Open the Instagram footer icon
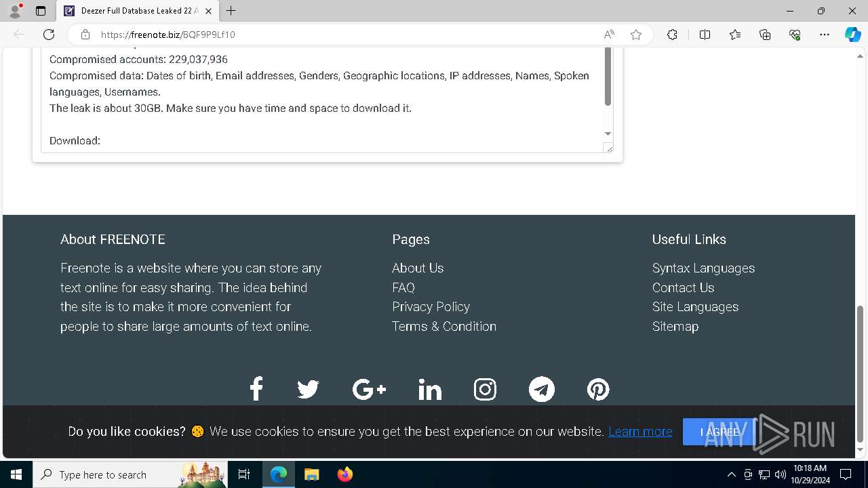This screenshot has height=488, width=868. [x=485, y=389]
